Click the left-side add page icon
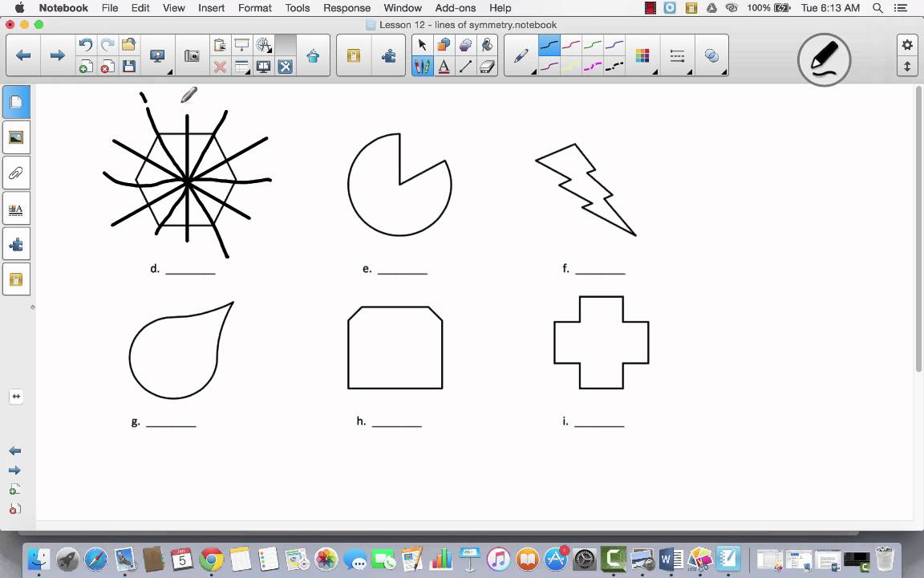 pyautogui.click(x=15, y=490)
